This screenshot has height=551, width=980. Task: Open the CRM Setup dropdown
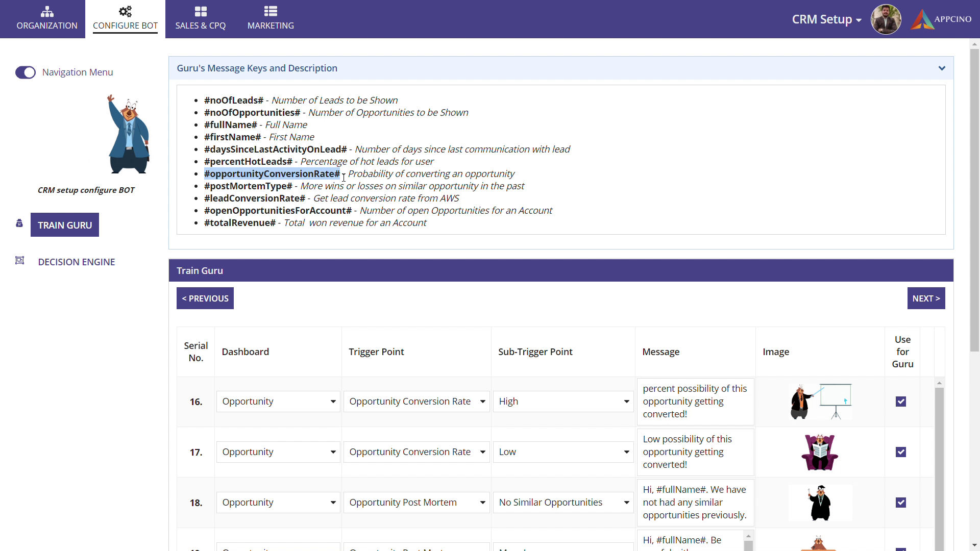826,19
